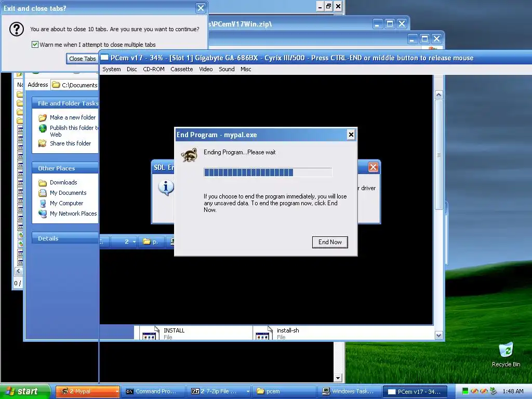The width and height of the screenshot is (532, 399).
Task: Switch to Command Prompt taskbar button
Action: click(154, 391)
